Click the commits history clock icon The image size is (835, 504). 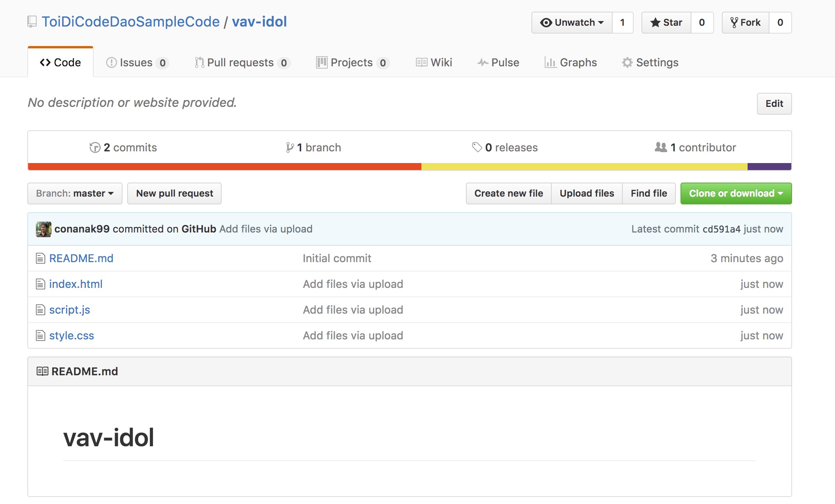pyautogui.click(x=95, y=147)
